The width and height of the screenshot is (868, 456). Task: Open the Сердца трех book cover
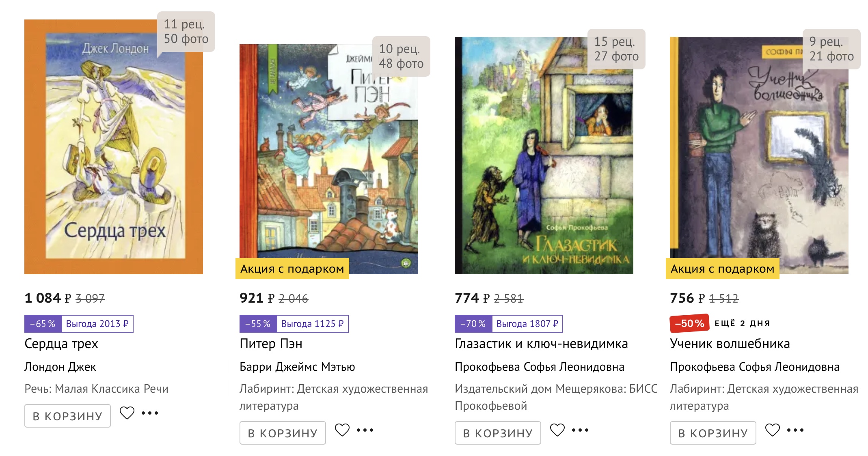pyautogui.click(x=114, y=147)
